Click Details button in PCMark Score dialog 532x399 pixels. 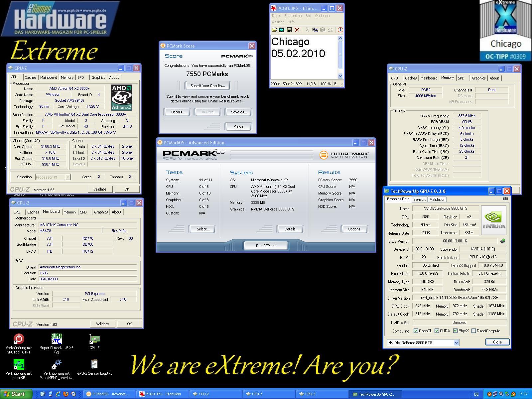(x=178, y=112)
